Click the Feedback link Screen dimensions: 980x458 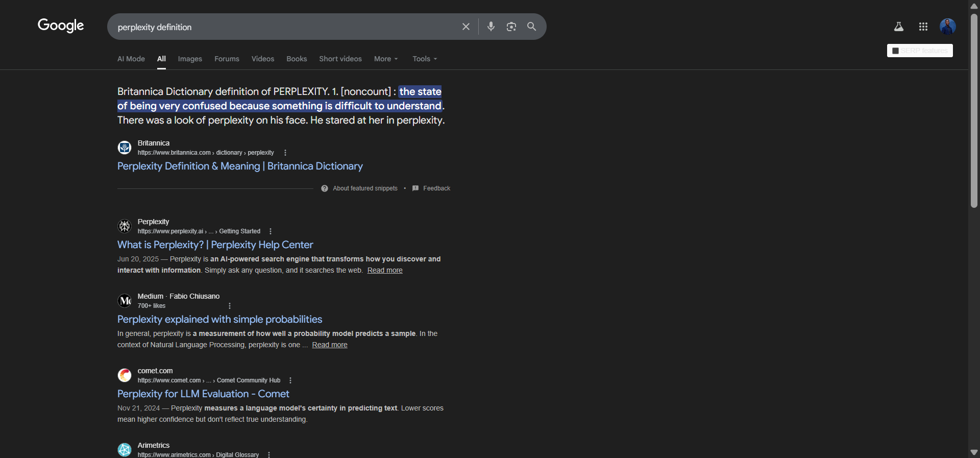[x=436, y=188]
